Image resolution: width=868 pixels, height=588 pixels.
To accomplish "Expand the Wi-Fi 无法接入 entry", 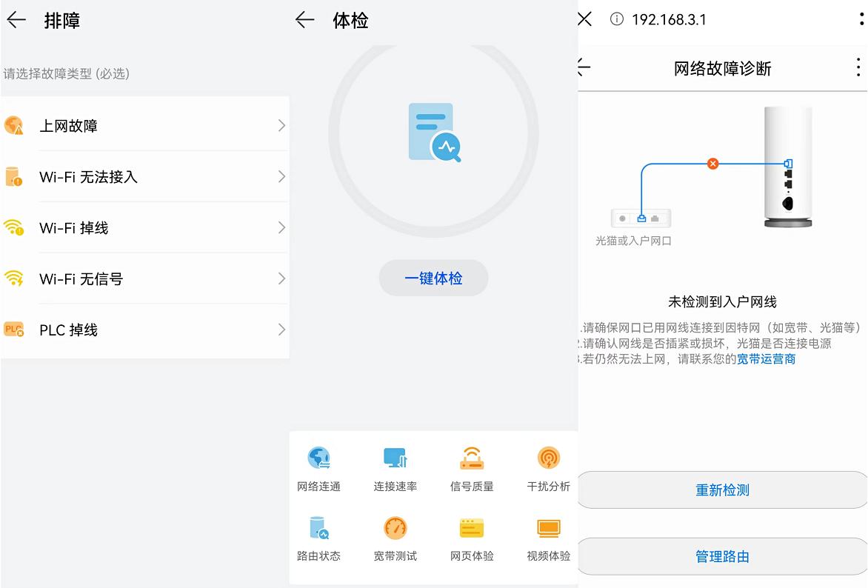I will pyautogui.click(x=145, y=176).
